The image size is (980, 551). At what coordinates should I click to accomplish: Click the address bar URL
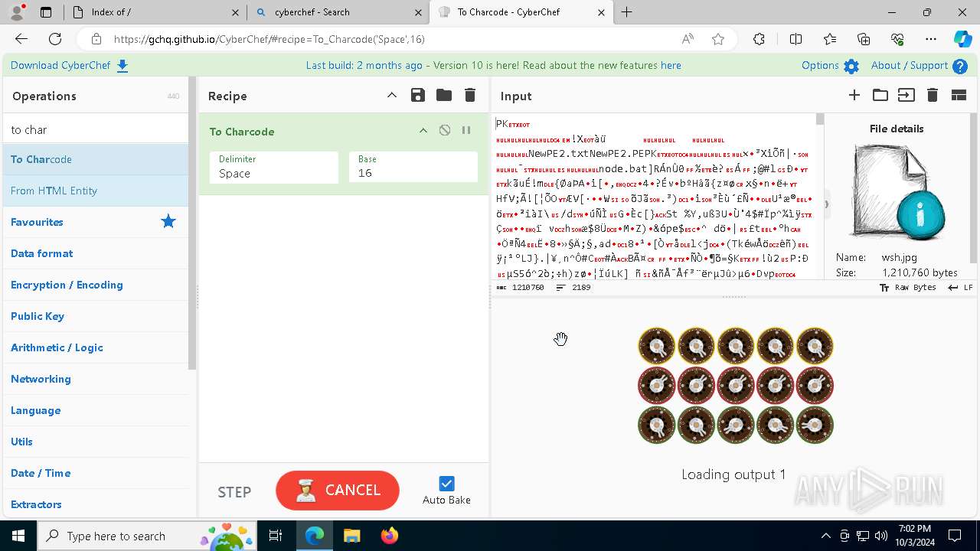(269, 39)
